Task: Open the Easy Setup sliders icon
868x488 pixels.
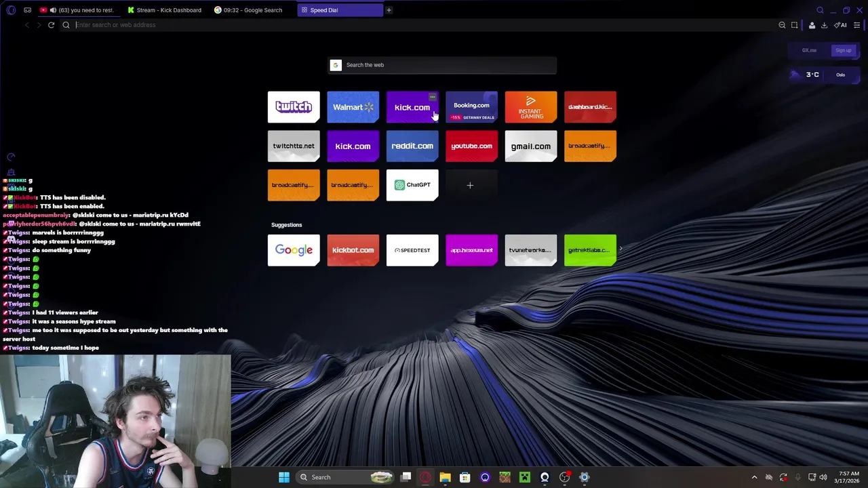Action: point(857,25)
